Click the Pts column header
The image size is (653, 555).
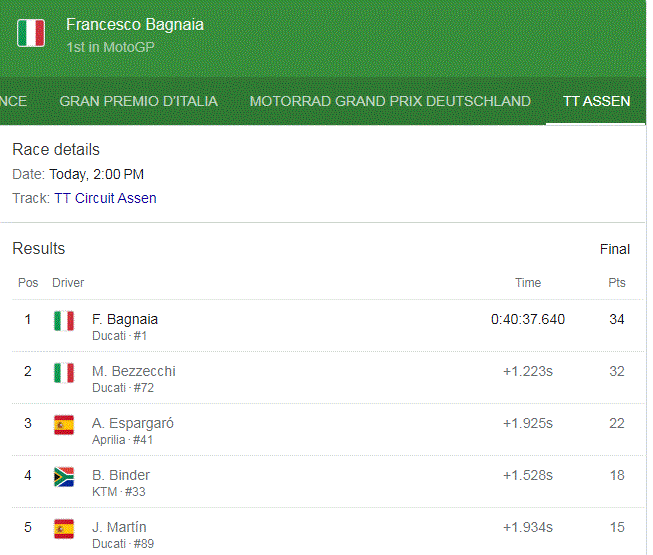click(x=617, y=283)
